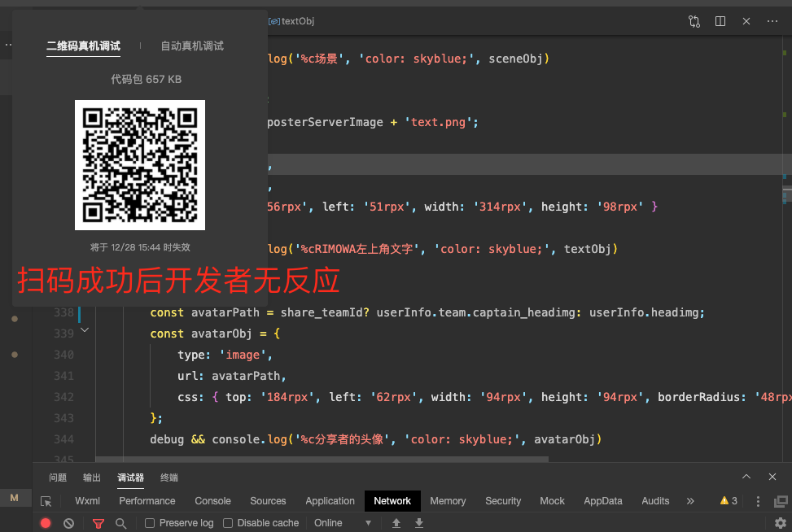Maximize the panel with the up chevron
This screenshot has width=792, height=532.
point(746,477)
